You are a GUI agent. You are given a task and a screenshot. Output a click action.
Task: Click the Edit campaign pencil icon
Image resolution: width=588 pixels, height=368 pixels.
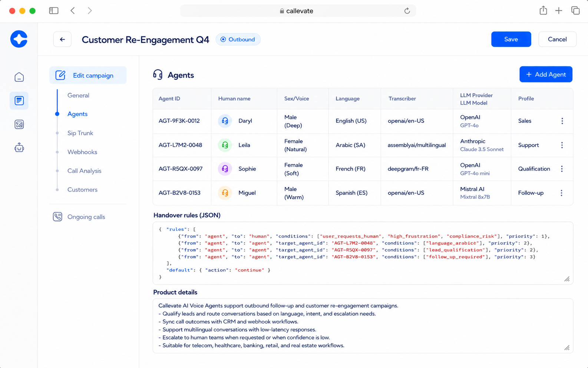[x=60, y=75]
